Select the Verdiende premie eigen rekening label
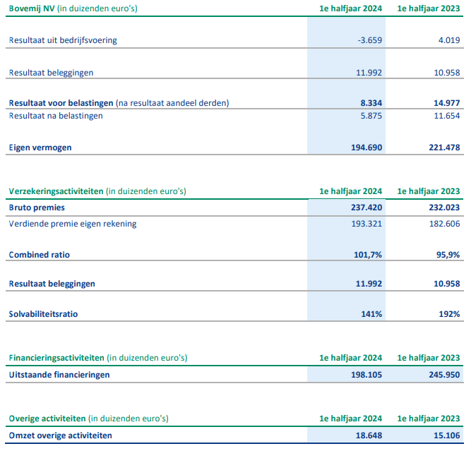Viewport: 476px width, 451px height. 73,224
